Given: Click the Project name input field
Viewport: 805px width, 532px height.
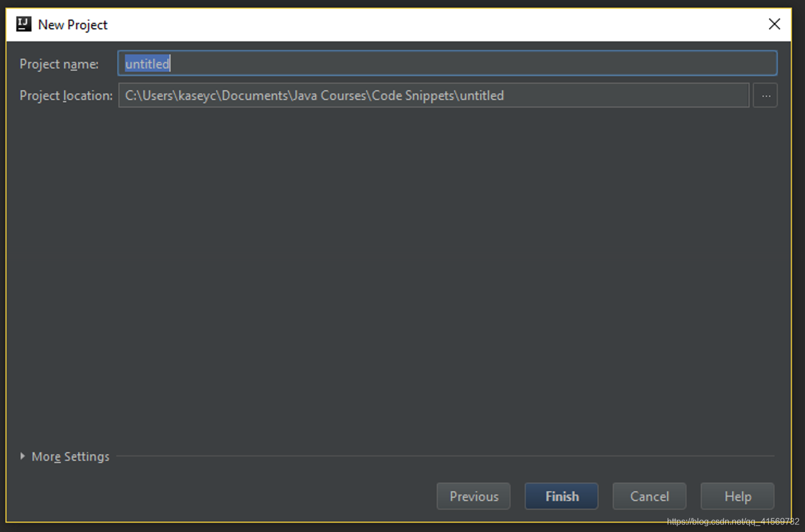Looking at the screenshot, I should pos(447,64).
